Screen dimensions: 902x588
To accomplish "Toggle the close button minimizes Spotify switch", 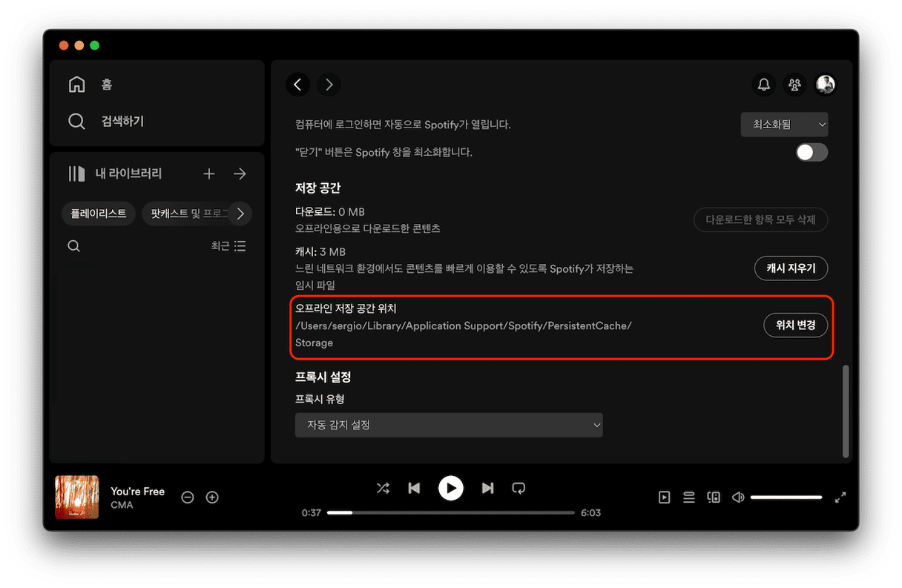I will click(x=812, y=152).
